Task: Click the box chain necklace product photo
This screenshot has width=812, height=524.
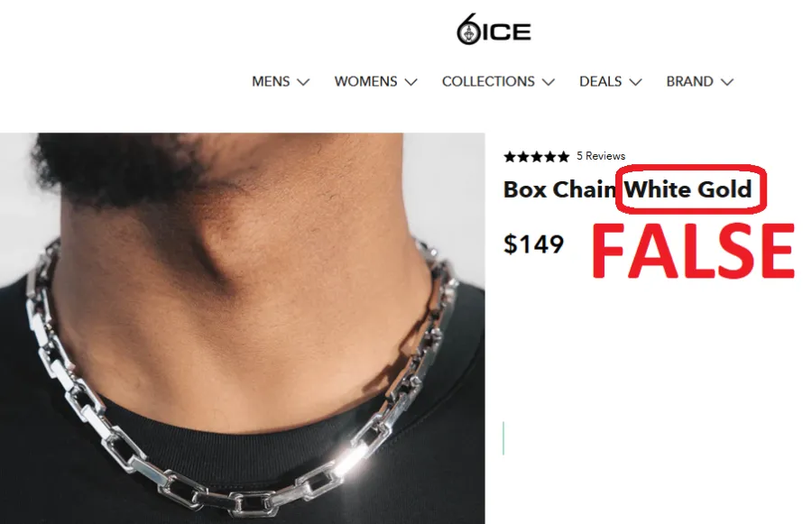Action: pyautogui.click(x=243, y=328)
